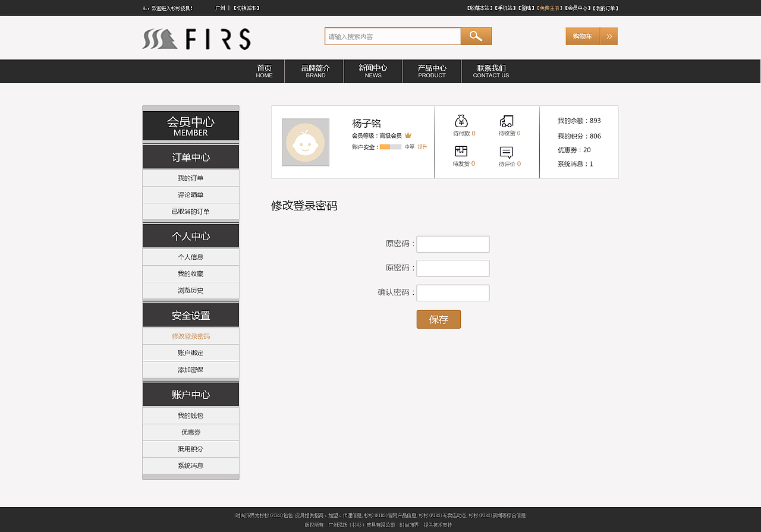Open the 新闻中心 NEWS section
Screen dimensions: 761x532
[373, 71]
